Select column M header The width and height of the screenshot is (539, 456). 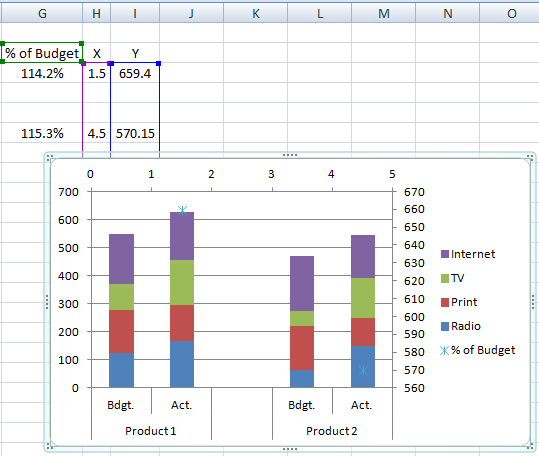coord(383,13)
